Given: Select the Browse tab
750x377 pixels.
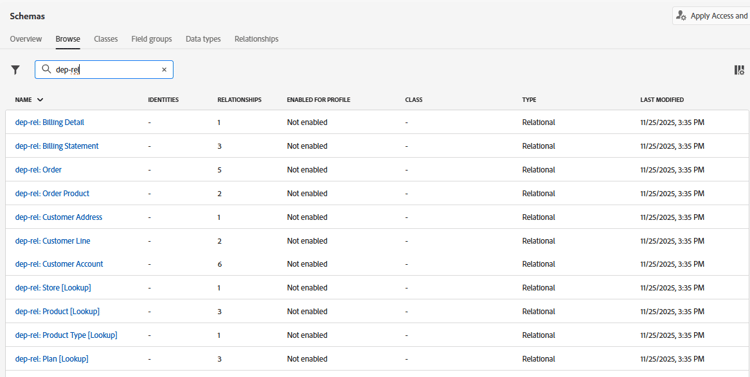Looking at the screenshot, I should [x=68, y=39].
